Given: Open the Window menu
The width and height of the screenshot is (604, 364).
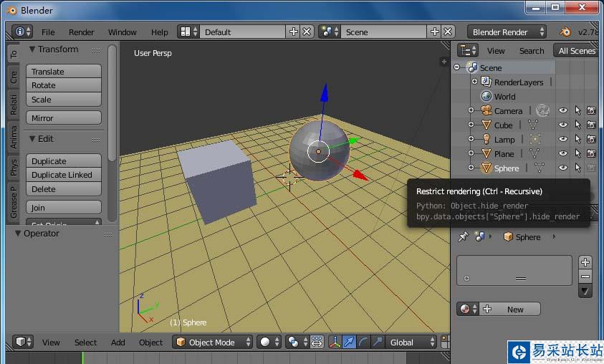Looking at the screenshot, I should [x=122, y=32].
